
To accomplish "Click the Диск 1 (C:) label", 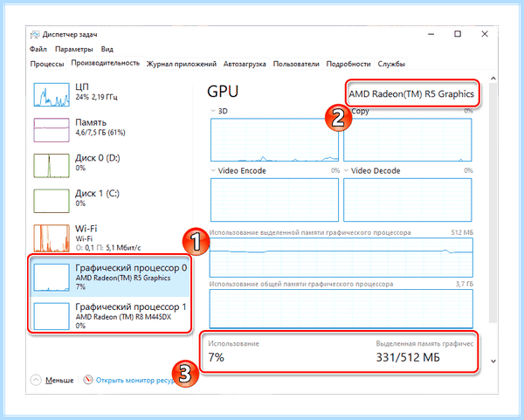I will (x=97, y=193).
